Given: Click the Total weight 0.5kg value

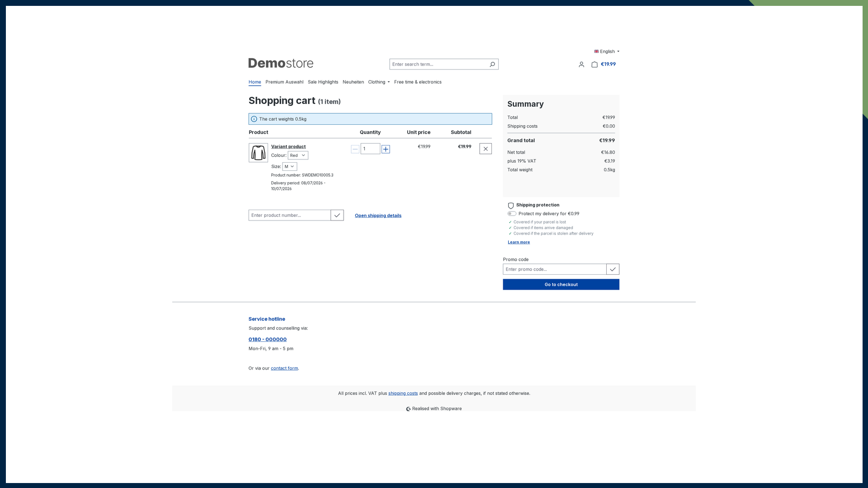Looking at the screenshot, I should (609, 170).
